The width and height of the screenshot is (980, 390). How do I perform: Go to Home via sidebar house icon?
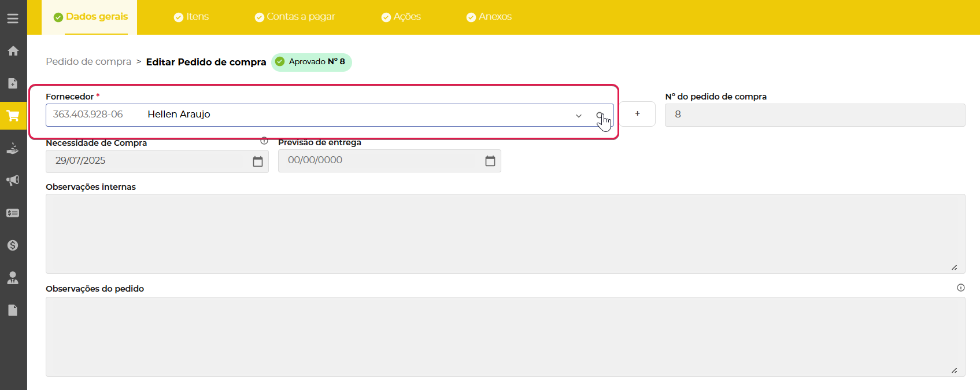pos(13,51)
